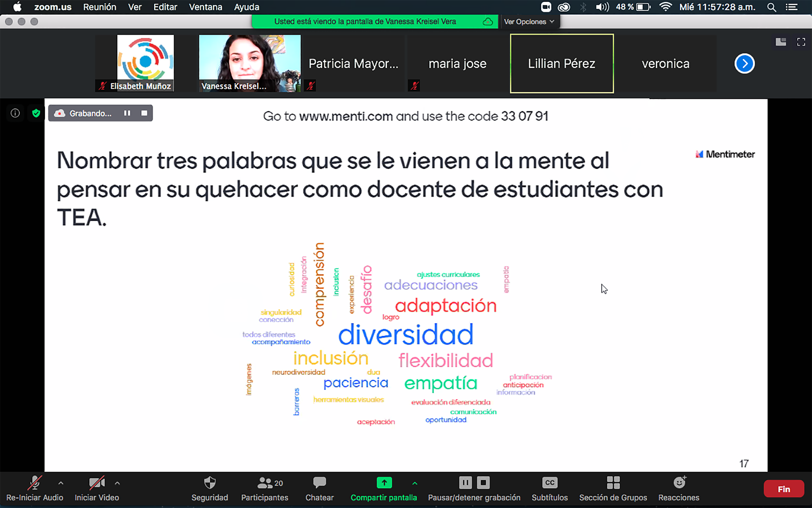Click the green encryption shield icon
Screen dimensions: 812x508
click(36, 113)
